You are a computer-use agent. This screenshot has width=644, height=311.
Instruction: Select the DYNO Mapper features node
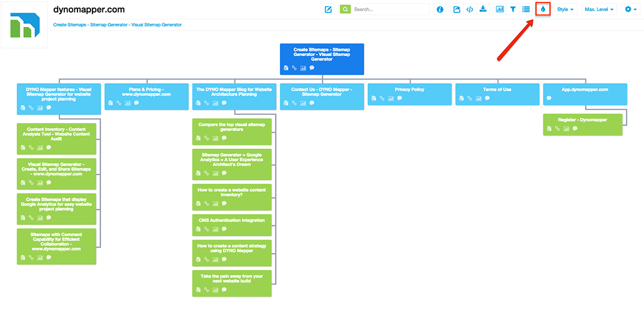[59, 99]
